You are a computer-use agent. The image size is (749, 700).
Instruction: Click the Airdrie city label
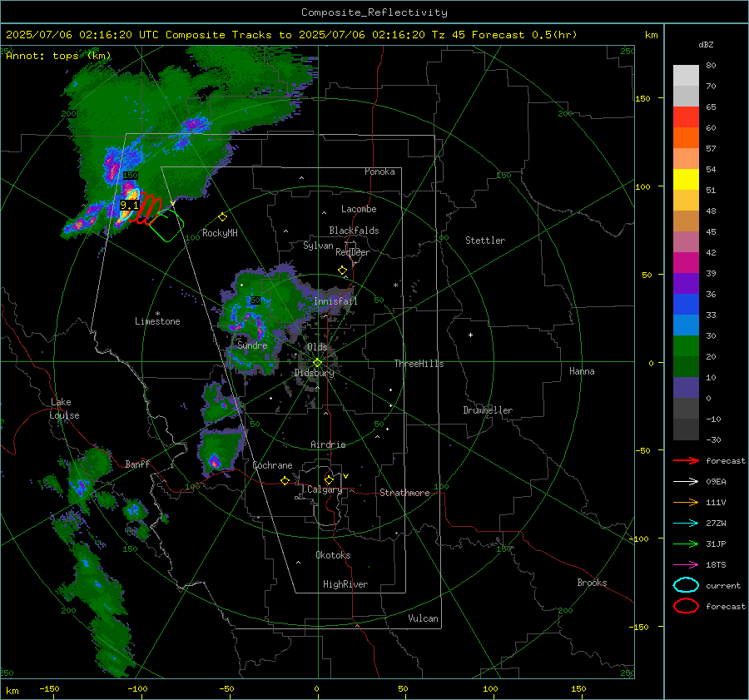[x=328, y=444]
